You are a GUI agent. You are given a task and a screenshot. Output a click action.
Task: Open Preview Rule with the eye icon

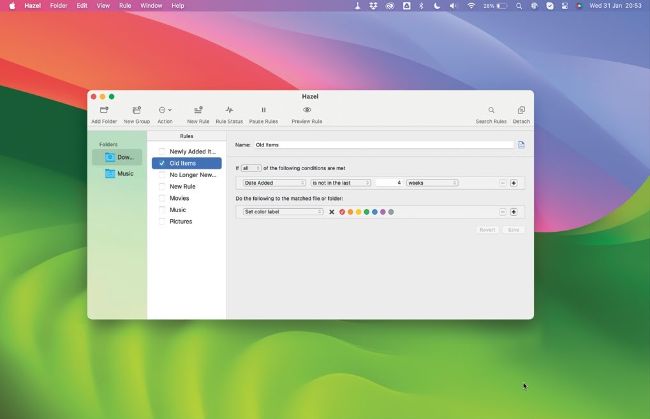point(307,110)
